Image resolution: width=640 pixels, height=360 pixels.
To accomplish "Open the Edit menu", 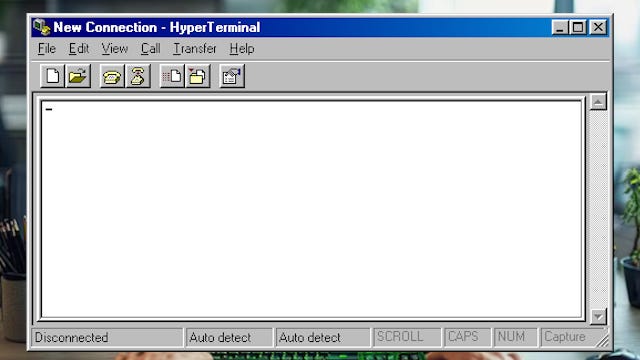I will (x=79, y=49).
